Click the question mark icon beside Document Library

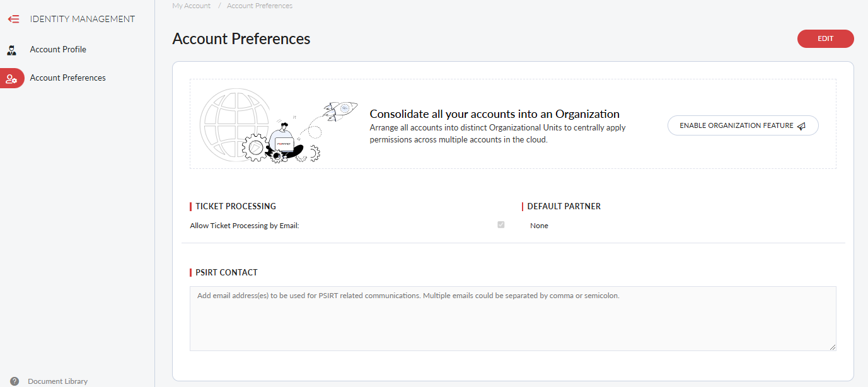pos(14,381)
